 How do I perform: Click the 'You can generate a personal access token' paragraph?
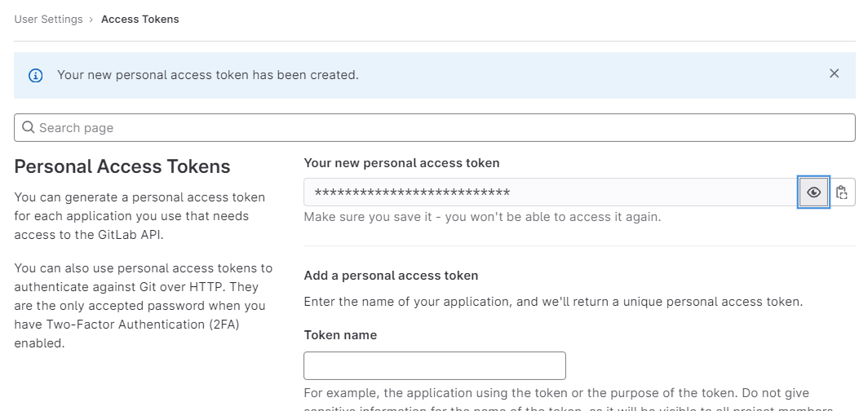click(x=139, y=216)
